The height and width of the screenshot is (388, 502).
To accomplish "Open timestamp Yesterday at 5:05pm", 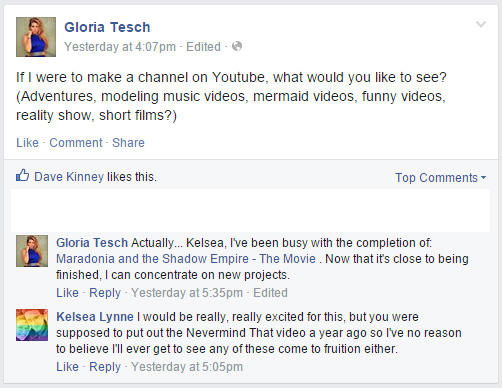I will pos(187,367).
